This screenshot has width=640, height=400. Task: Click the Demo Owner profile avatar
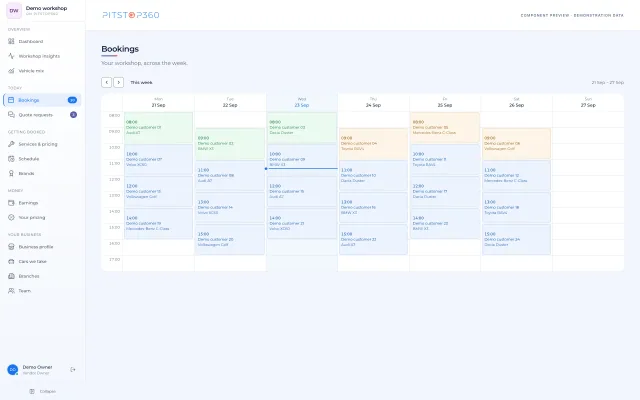13,370
